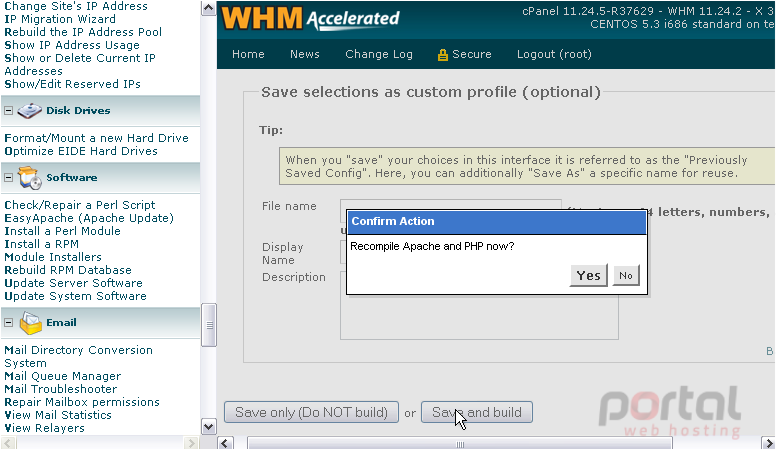776x450 pixels.
Task: Open the Change Log menu item
Action: tap(379, 54)
